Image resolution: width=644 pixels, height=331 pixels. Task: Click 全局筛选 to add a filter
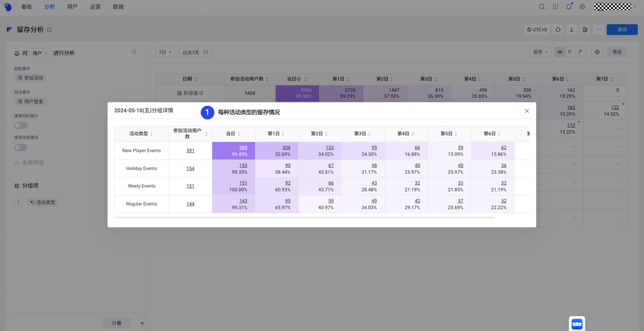point(29,163)
